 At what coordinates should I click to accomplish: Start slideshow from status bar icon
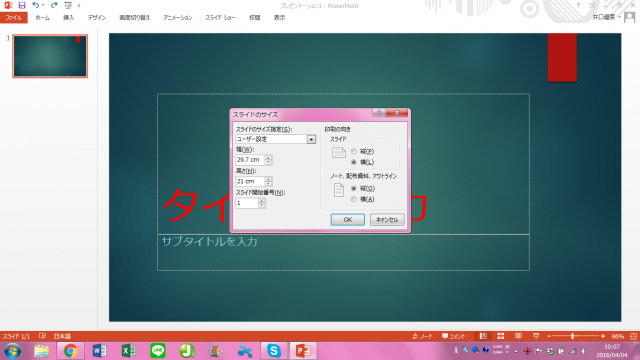tap(536, 336)
